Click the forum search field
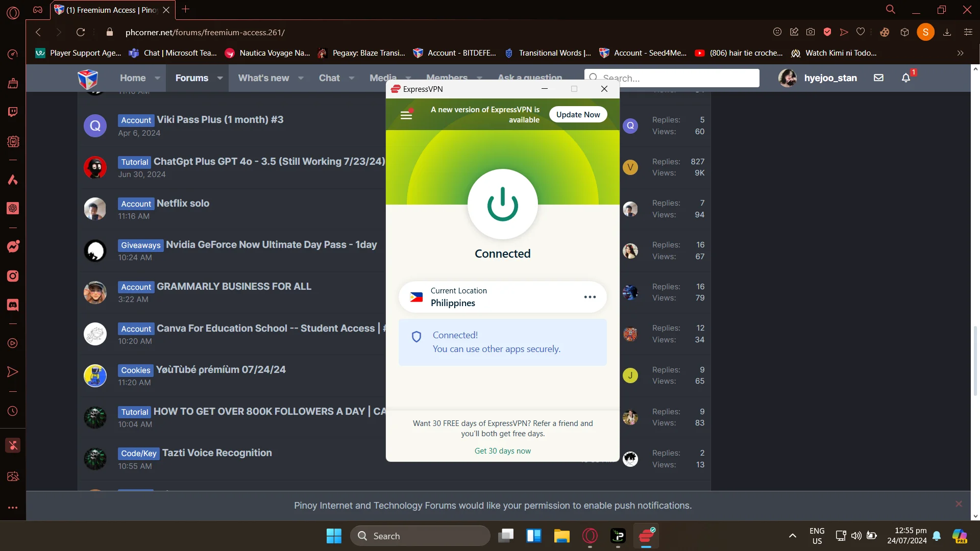980x551 pixels. (672, 78)
